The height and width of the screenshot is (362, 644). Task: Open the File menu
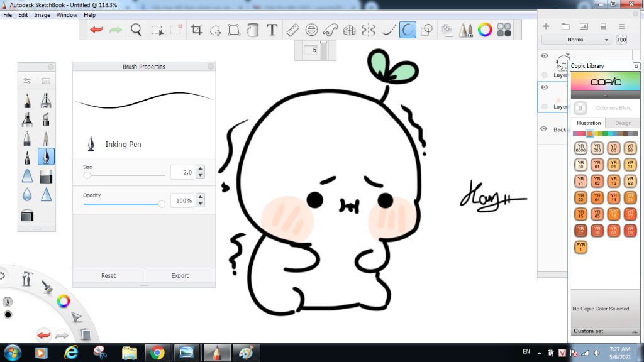point(8,15)
